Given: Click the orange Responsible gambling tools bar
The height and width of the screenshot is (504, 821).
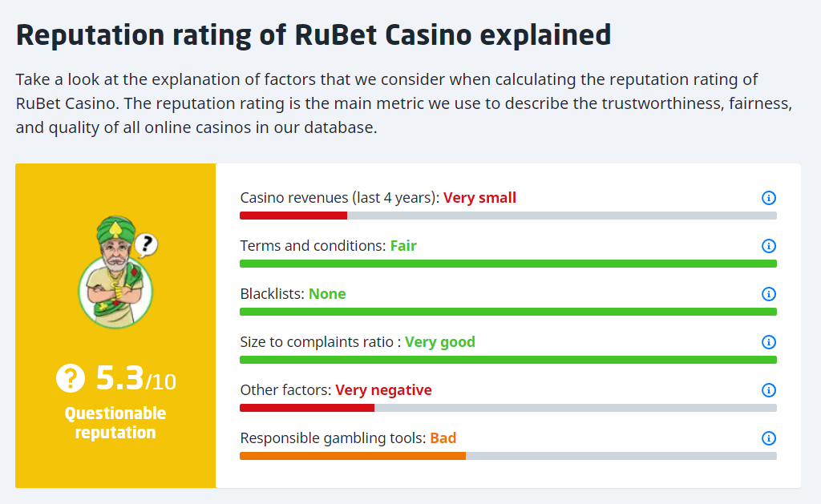Looking at the screenshot, I should coord(353,456).
